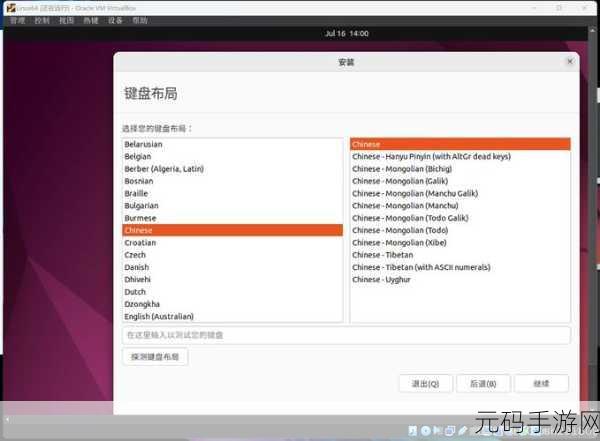Select Berber (Algeria, Latin) layout
Screen dimensions: 600x441
(232, 169)
